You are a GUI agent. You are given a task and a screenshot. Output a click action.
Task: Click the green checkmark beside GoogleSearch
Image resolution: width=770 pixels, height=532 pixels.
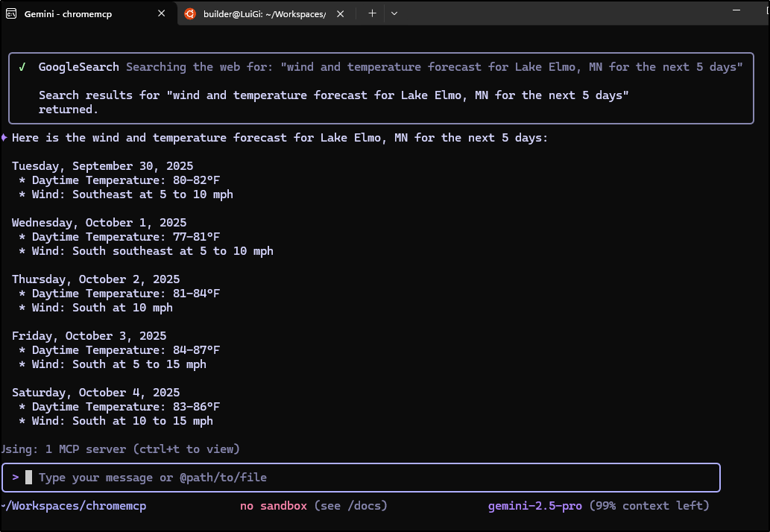click(x=22, y=67)
